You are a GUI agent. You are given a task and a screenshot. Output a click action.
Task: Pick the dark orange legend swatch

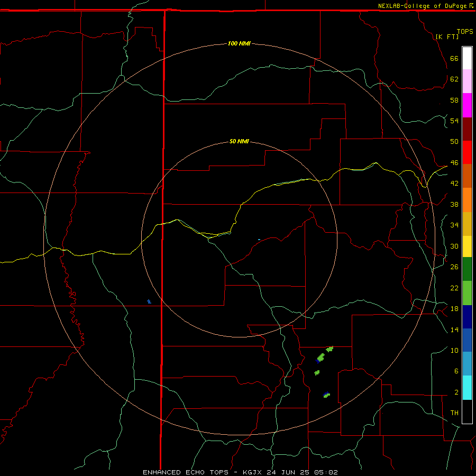point(467,176)
